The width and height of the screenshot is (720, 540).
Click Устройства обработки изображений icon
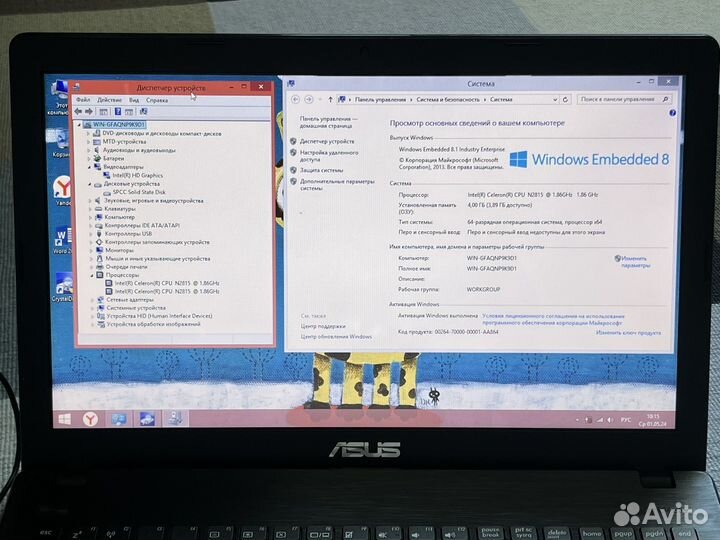coord(101,324)
